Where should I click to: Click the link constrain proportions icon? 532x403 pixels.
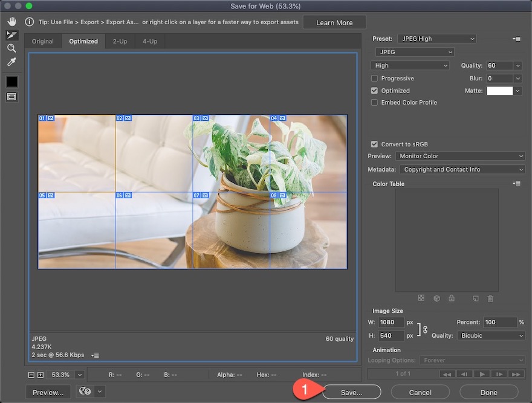pos(425,329)
